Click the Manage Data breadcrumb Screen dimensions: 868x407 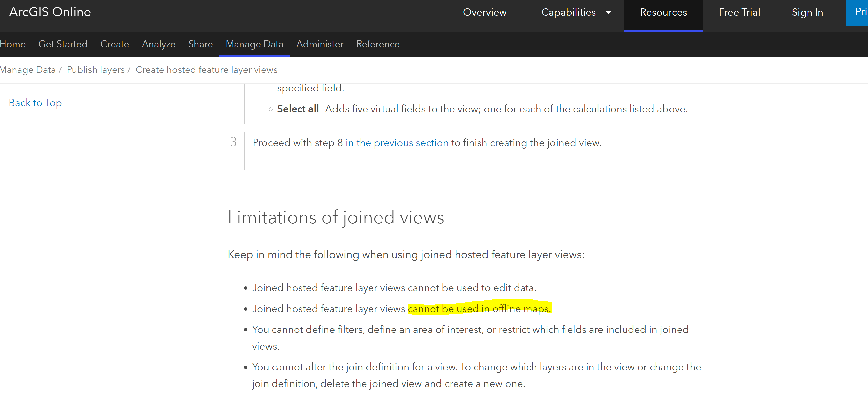point(28,70)
